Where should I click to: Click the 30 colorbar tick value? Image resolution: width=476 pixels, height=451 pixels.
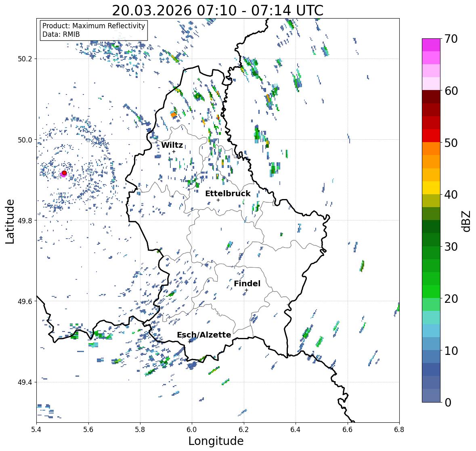pyautogui.click(x=451, y=246)
